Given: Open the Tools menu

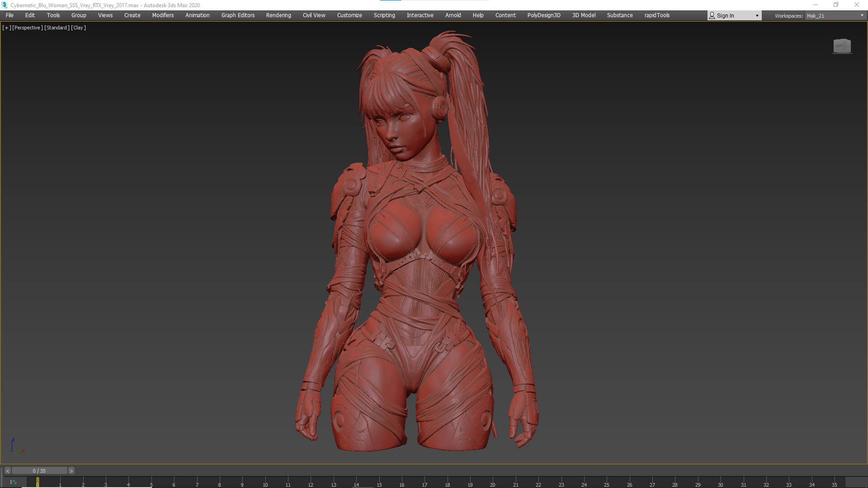Looking at the screenshot, I should click(53, 15).
